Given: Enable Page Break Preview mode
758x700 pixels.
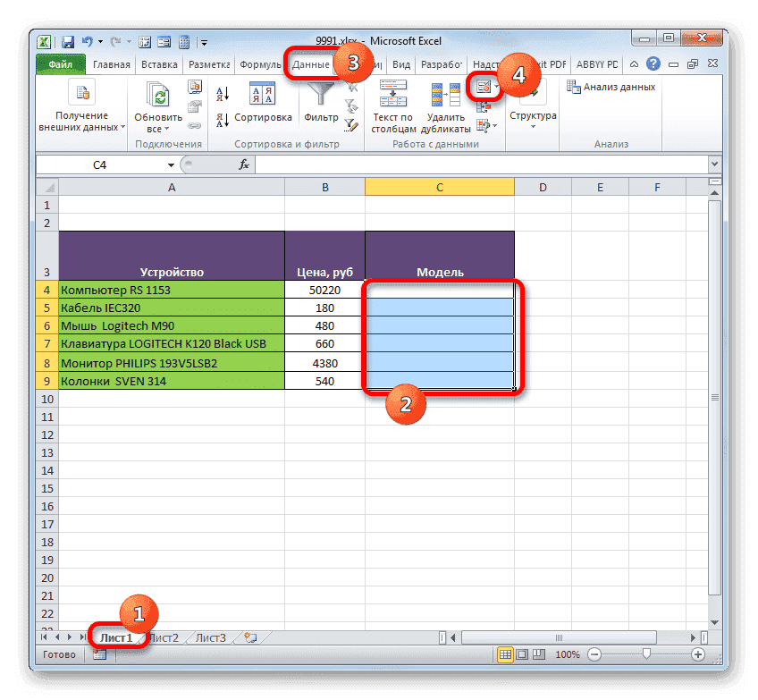Looking at the screenshot, I should [x=539, y=654].
